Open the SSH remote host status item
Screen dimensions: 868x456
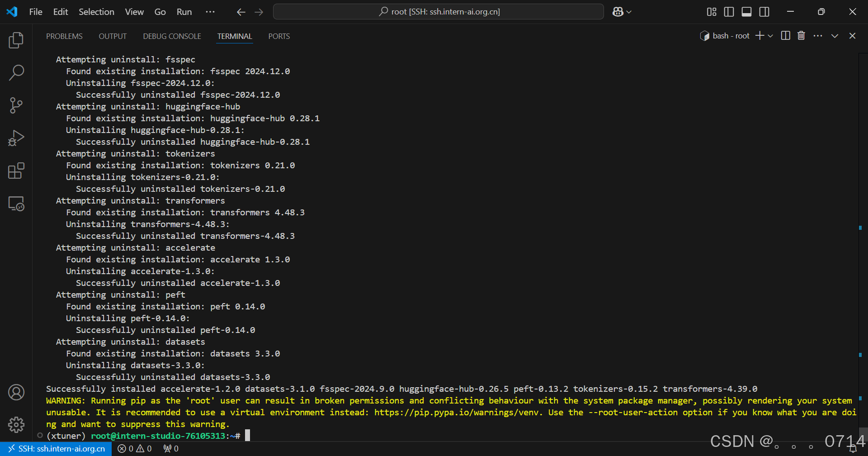pos(57,449)
